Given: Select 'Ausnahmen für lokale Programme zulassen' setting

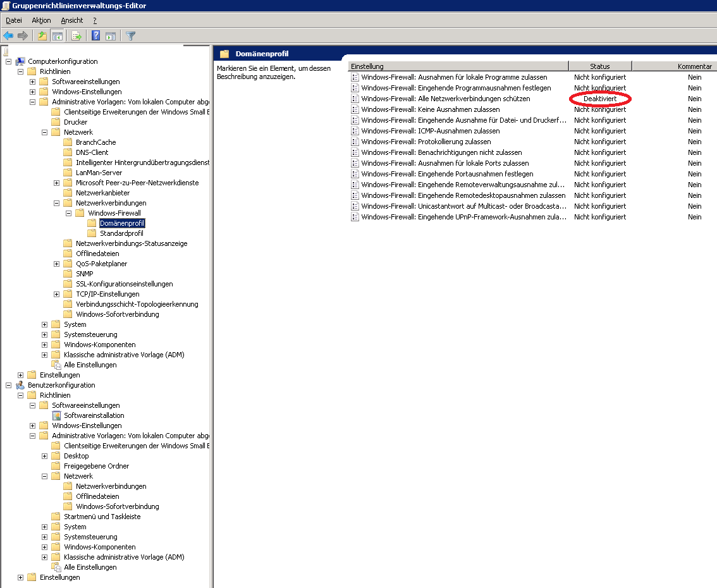Looking at the screenshot, I should pos(454,77).
